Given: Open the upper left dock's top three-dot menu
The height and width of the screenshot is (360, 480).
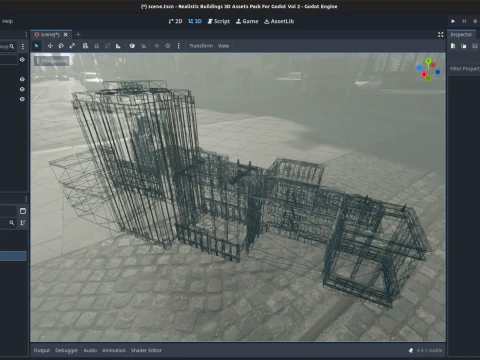Looking at the screenshot, I should tap(26, 35).
